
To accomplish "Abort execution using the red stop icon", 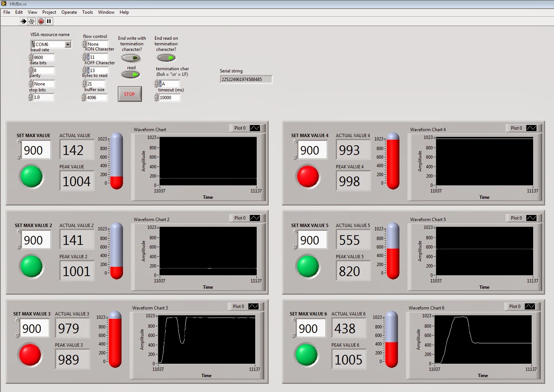I will pos(41,21).
